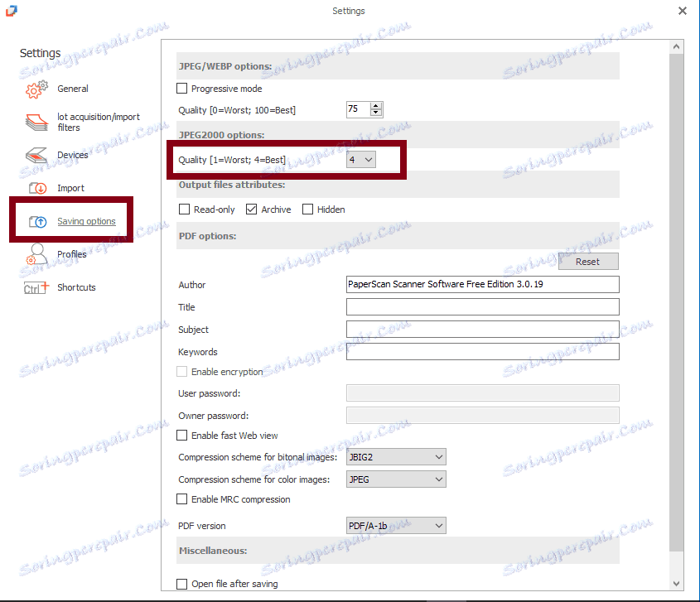The width and height of the screenshot is (700, 602).
Task: Increase JPEG quality with up arrow
Action: tap(376, 106)
